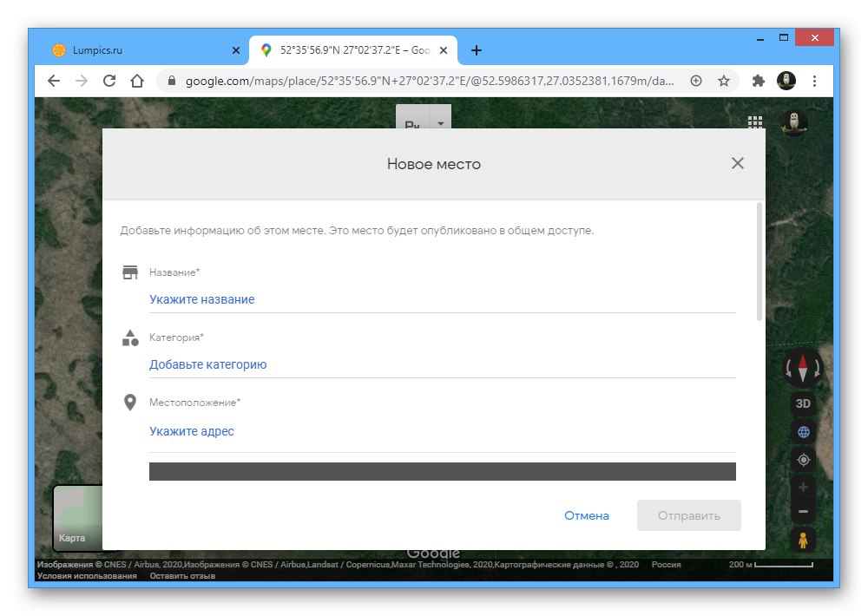Click the address bar URL
The width and height of the screenshot is (868, 616).
click(x=430, y=81)
